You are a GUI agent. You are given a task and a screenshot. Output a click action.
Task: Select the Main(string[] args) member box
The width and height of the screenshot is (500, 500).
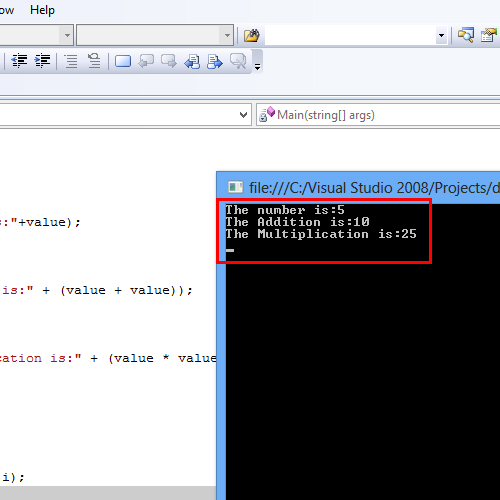coord(378,115)
